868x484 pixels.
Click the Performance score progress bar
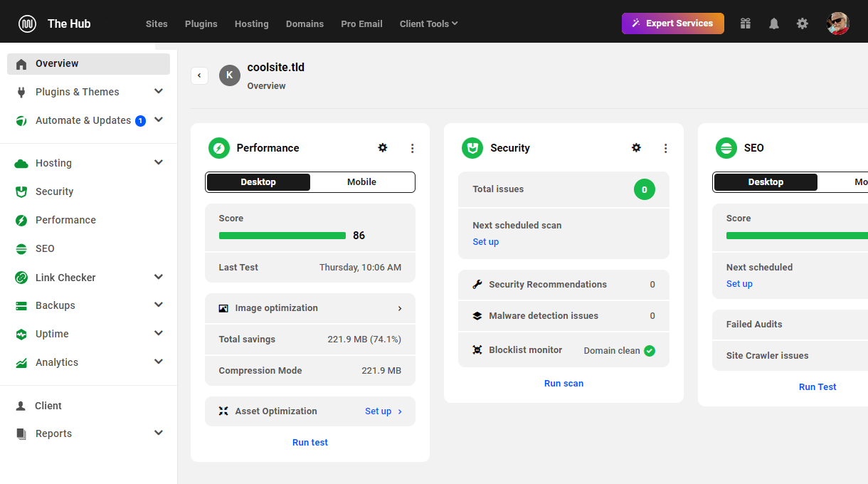282,236
